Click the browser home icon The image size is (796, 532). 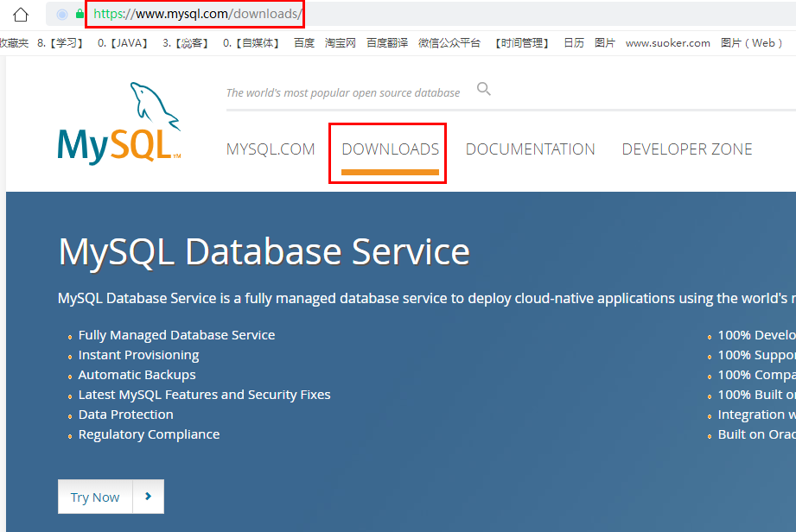pyautogui.click(x=22, y=14)
